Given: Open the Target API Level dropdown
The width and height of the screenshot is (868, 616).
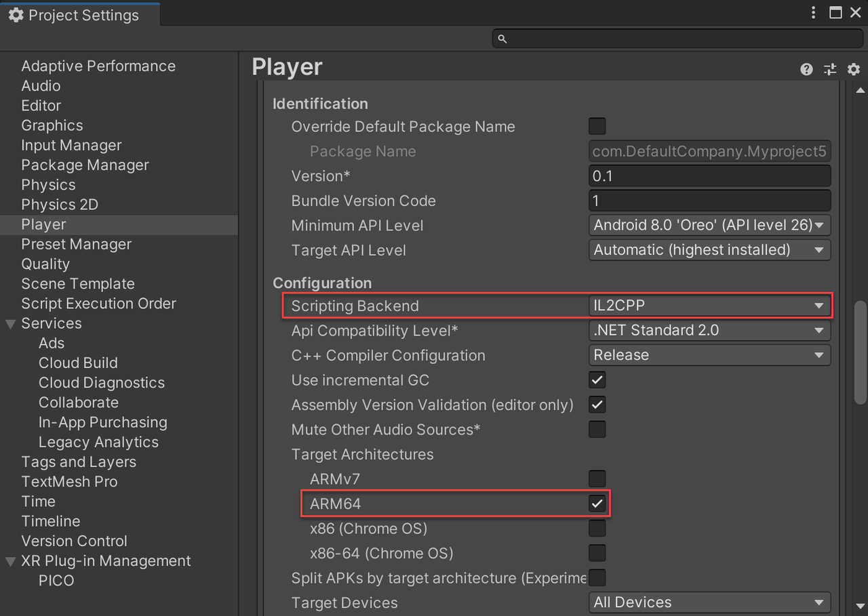Looking at the screenshot, I should pos(710,250).
